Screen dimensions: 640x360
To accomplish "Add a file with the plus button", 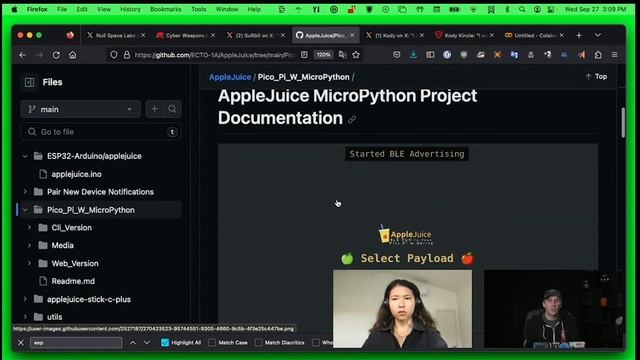I will (154, 109).
